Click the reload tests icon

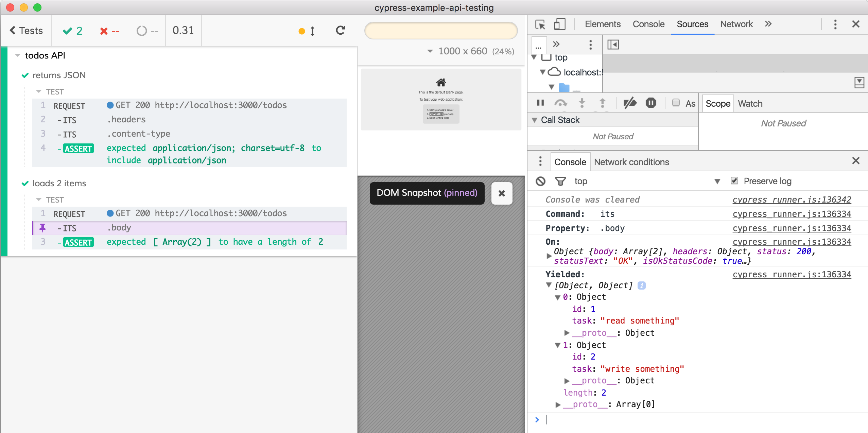tap(340, 31)
